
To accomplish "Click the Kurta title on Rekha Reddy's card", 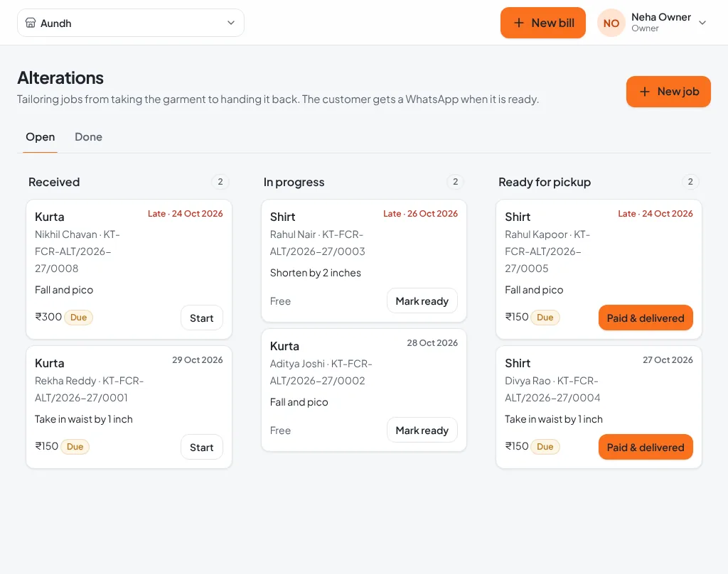I will tap(50, 363).
